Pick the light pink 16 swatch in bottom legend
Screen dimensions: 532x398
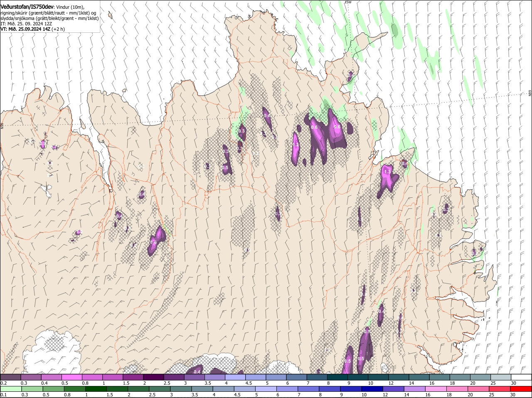tap(436, 389)
